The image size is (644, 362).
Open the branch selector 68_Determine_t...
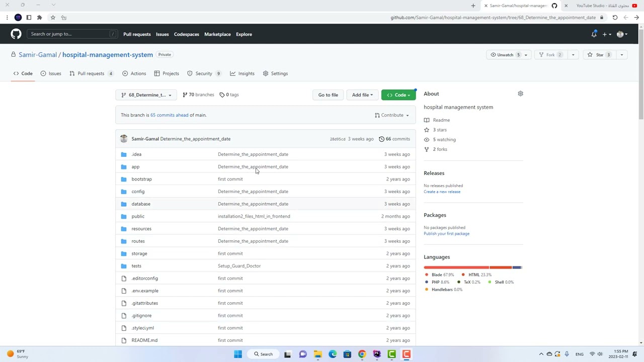point(146,95)
